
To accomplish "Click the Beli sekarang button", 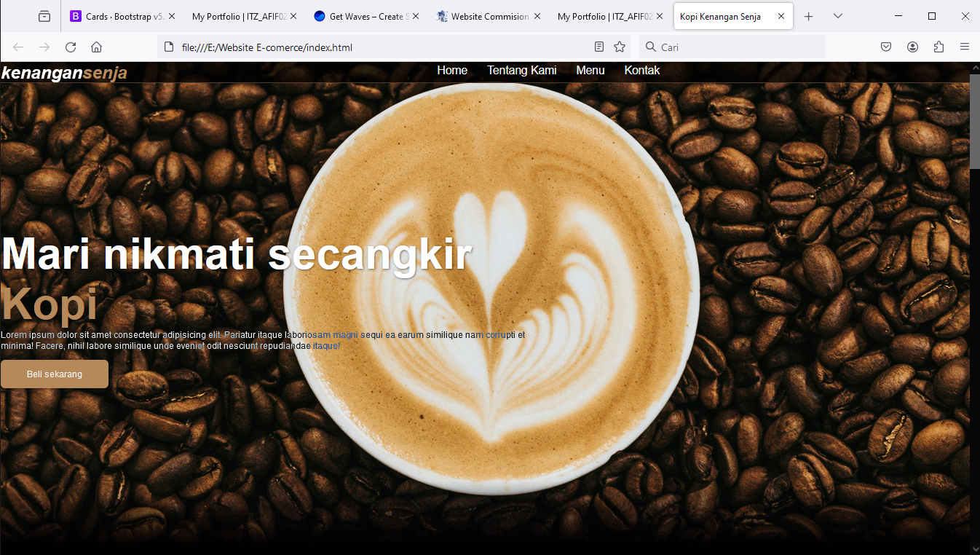I will [54, 373].
